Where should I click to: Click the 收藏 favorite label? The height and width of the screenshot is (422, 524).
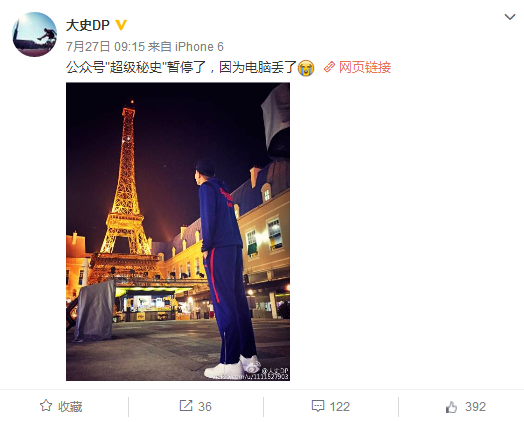(x=70, y=407)
